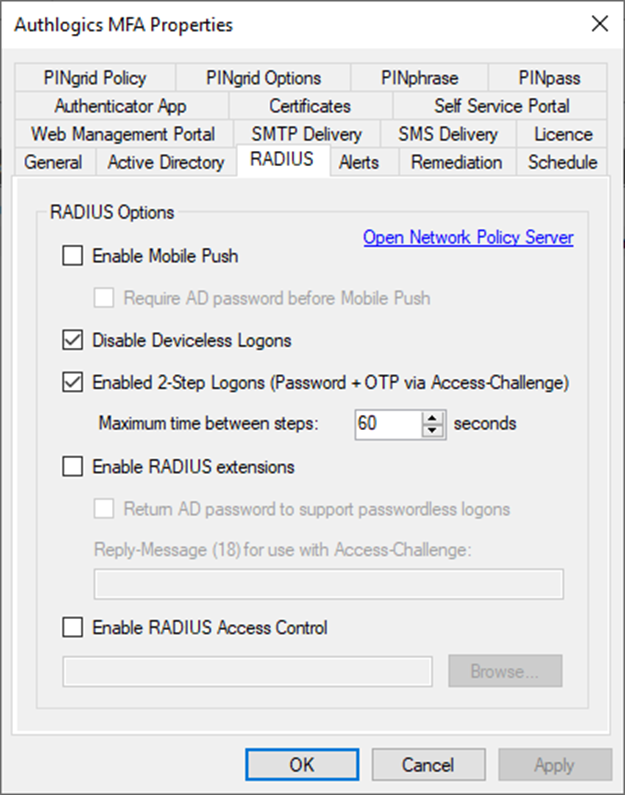Go to the SMTP Delivery tab

[x=307, y=134]
